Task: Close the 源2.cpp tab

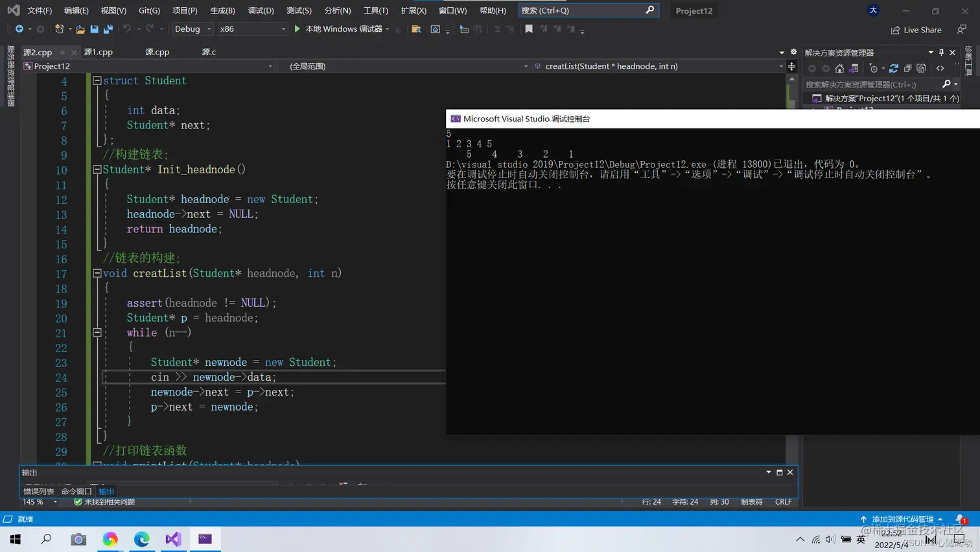Action: coord(74,53)
